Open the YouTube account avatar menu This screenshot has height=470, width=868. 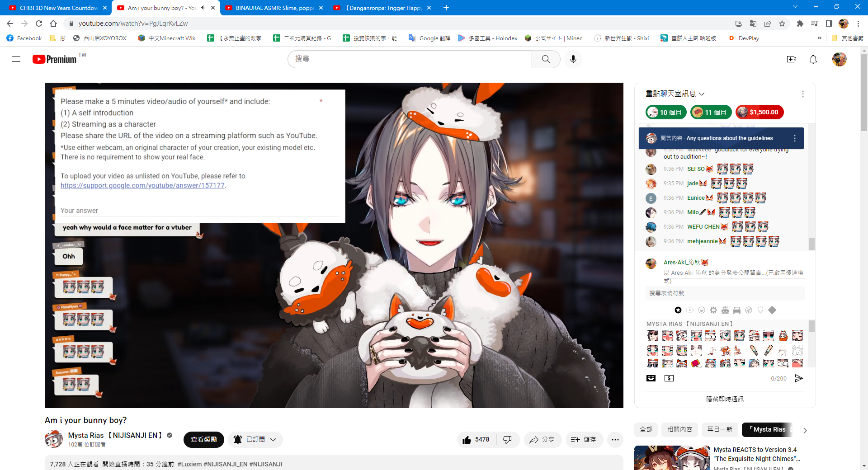click(x=840, y=59)
